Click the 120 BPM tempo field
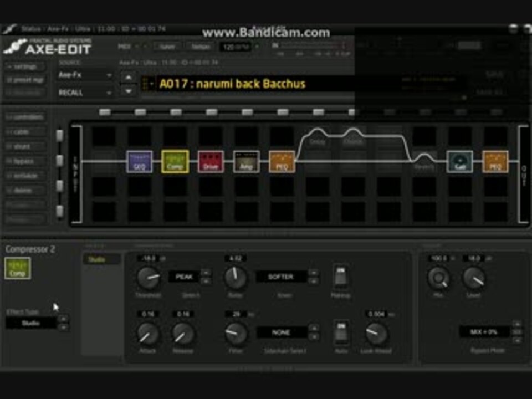This screenshot has height=399, width=532. pos(236,47)
